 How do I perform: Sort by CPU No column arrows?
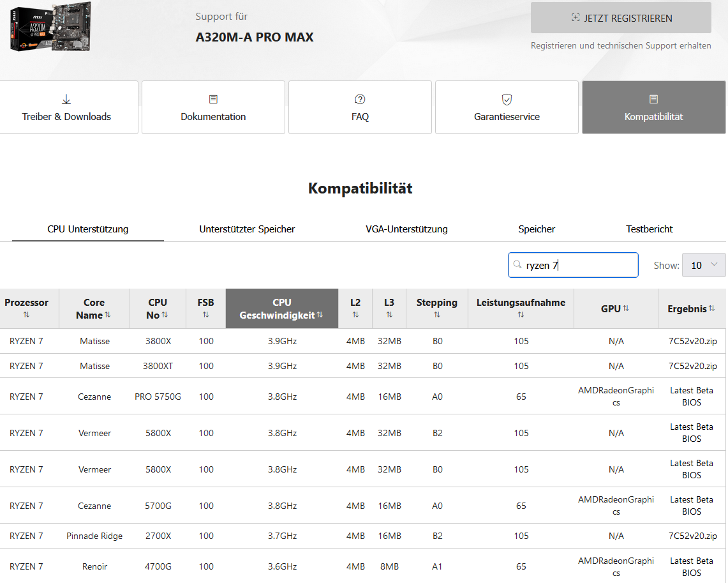pos(165,315)
